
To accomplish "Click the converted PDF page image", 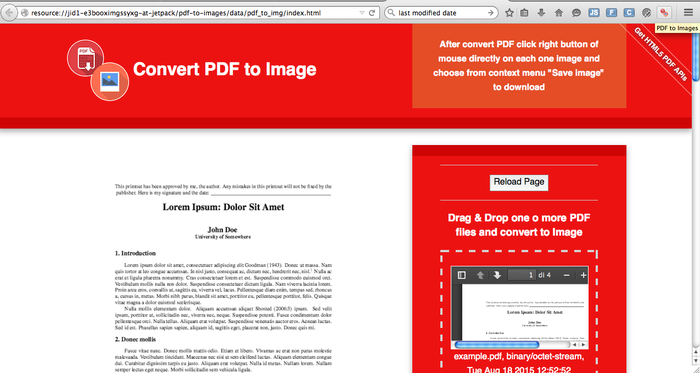I will point(223,277).
